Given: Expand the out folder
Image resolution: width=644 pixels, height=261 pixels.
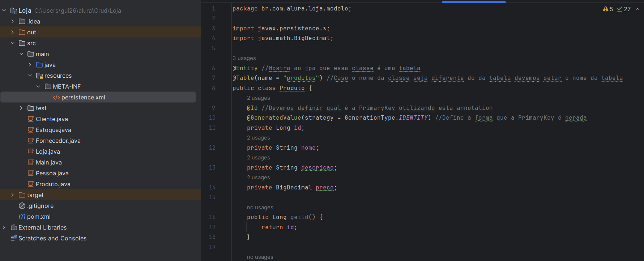Looking at the screenshot, I should point(13,32).
